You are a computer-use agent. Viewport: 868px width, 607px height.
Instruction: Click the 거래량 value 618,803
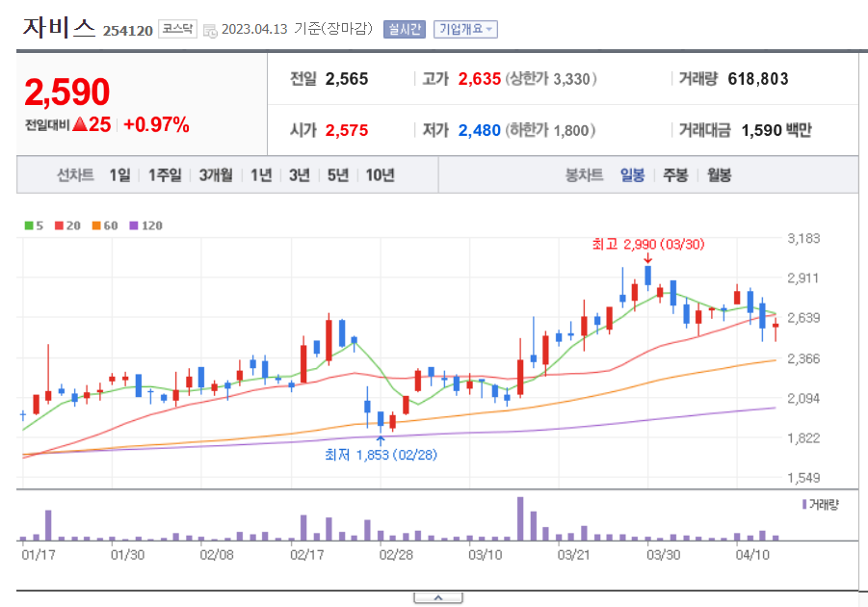(758, 79)
